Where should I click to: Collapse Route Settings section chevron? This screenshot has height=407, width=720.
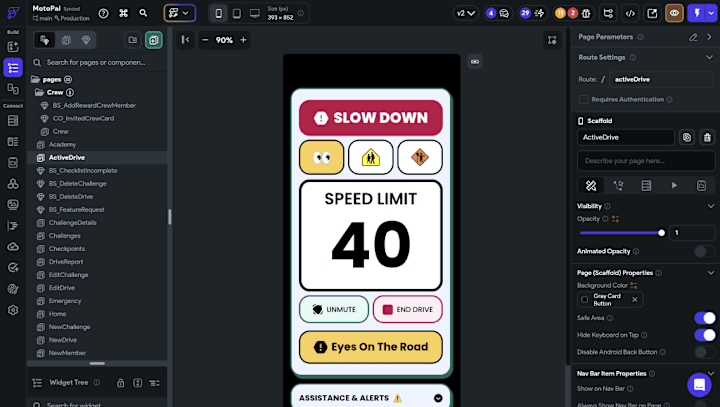pos(709,57)
